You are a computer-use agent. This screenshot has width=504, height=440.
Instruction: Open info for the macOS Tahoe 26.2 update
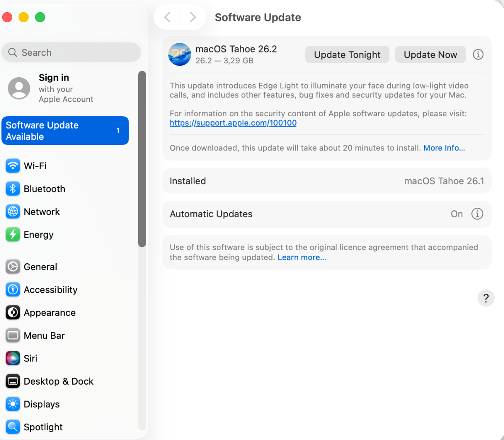click(x=478, y=55)
